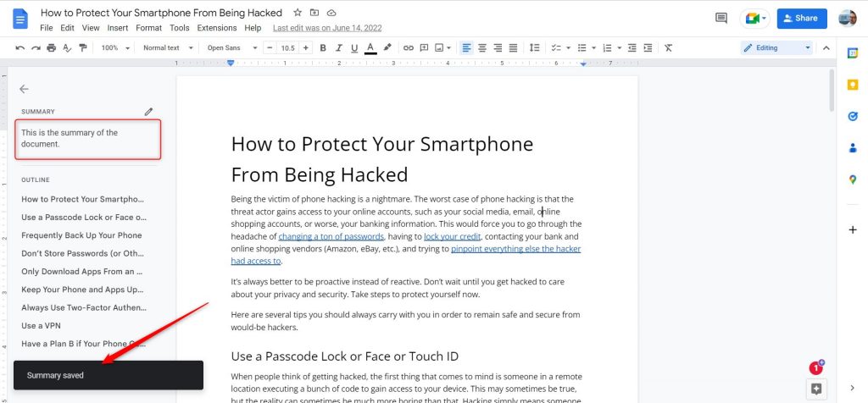Open the Normal text style dropdown
Viewport: 868px width, 403px height.
tap(168, 48)
